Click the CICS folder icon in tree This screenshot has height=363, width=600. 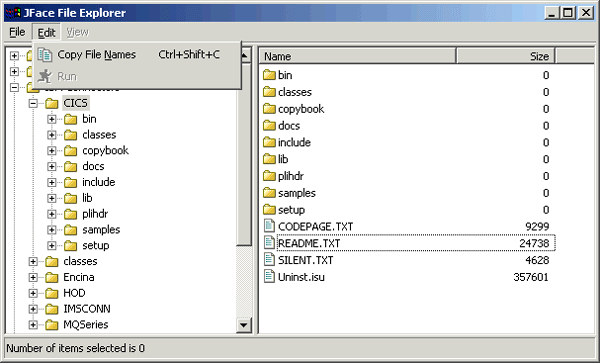click(52, 103)
